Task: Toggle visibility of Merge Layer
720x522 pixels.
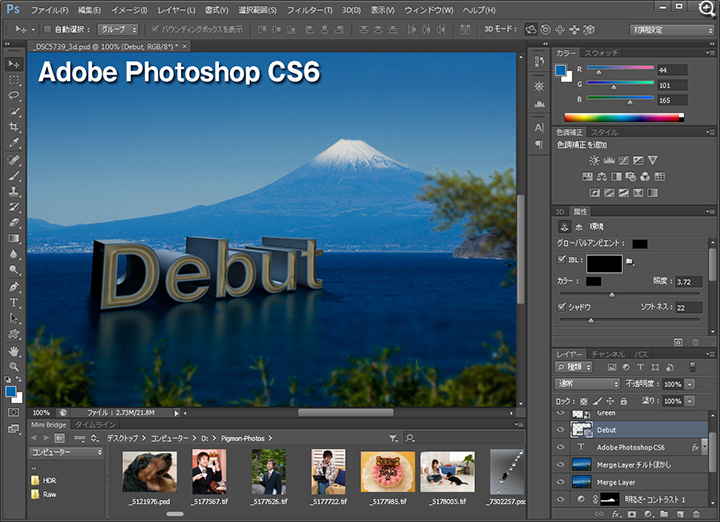Action: pyautogui.click(x=560, y=482)
